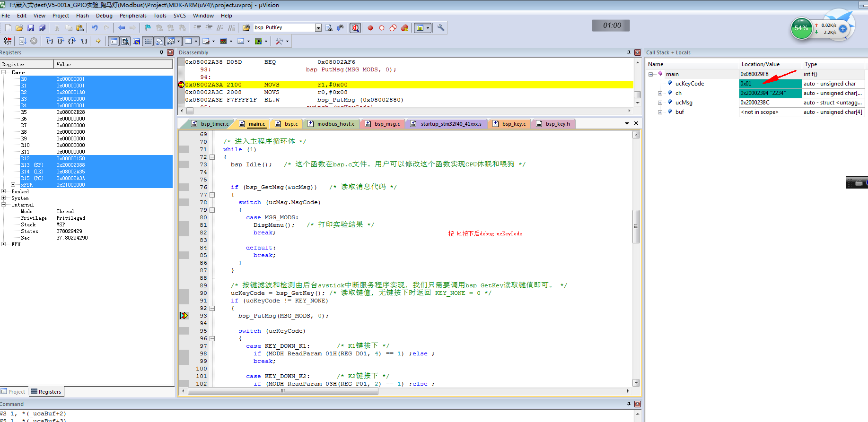The width and height of the screenshot is (868, 422).
Task: Click the Register column header
Action: point(26,64)
